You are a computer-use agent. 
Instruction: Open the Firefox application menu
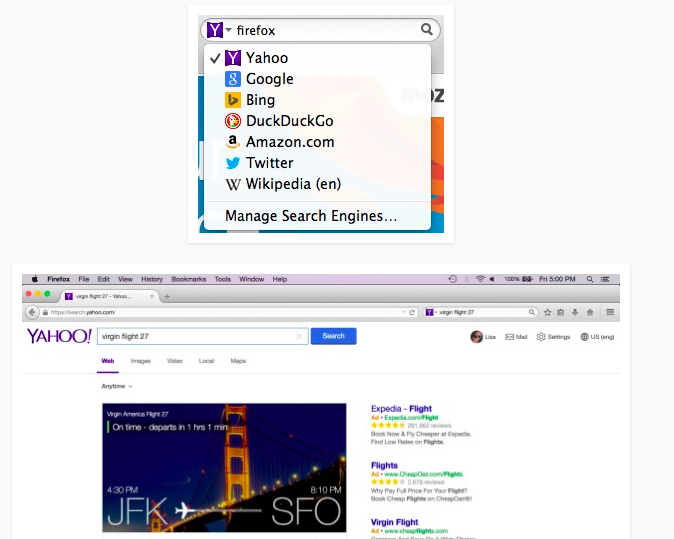58,279
